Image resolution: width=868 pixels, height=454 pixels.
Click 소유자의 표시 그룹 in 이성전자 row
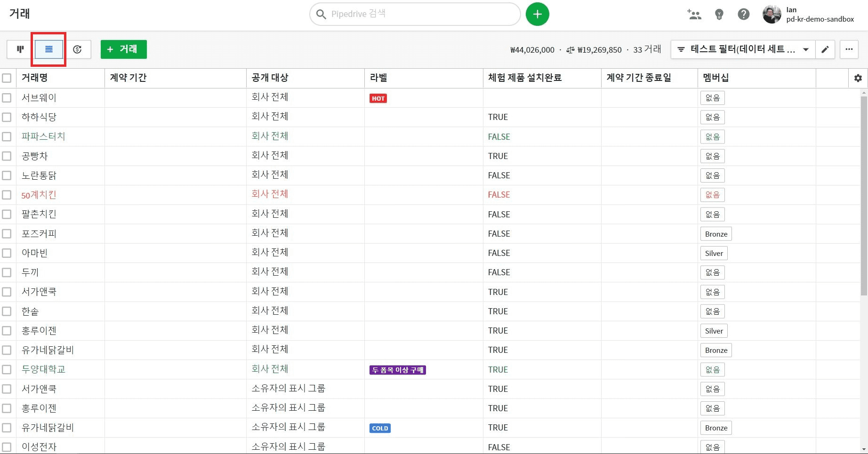coord(288,446)
